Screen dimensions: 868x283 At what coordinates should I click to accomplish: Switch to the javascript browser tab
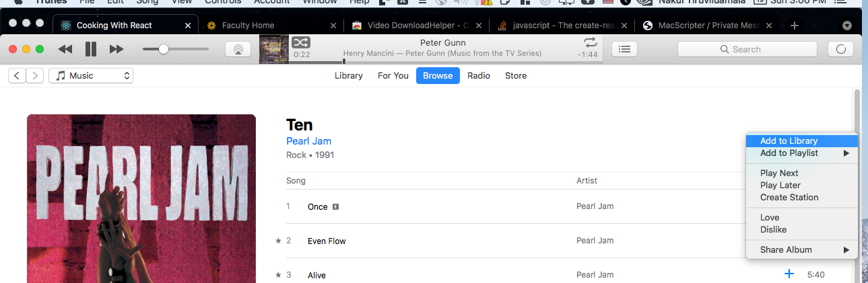[x=562, y=26]
